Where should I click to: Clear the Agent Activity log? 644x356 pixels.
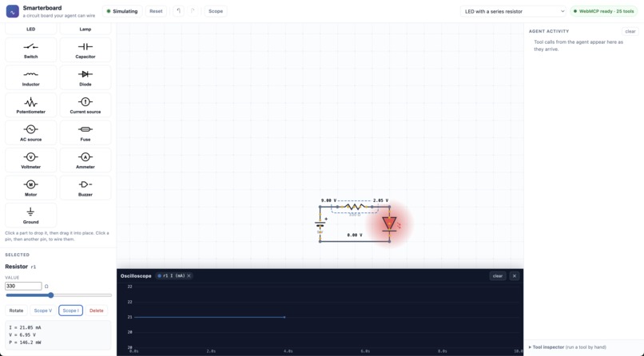[630, 31]
